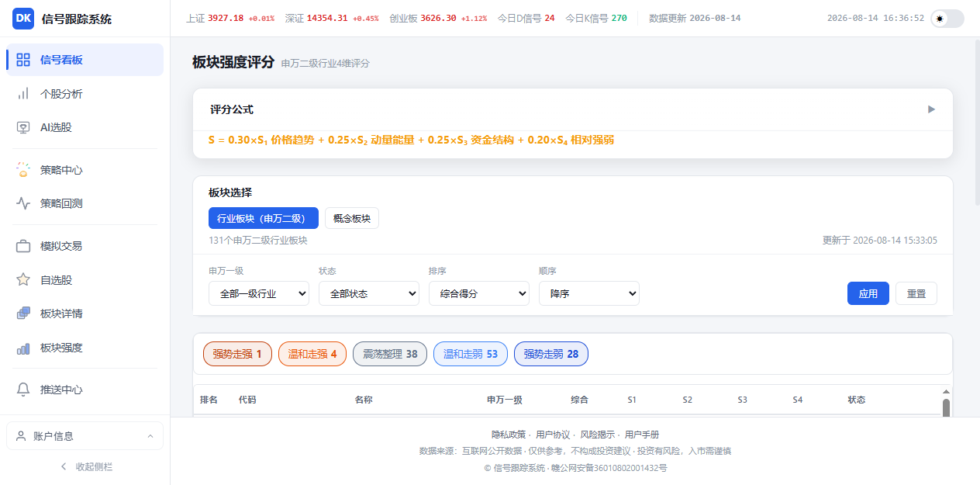Open AI选股 menu item
This screenshot has height=485, width=980.
[85, 127]
